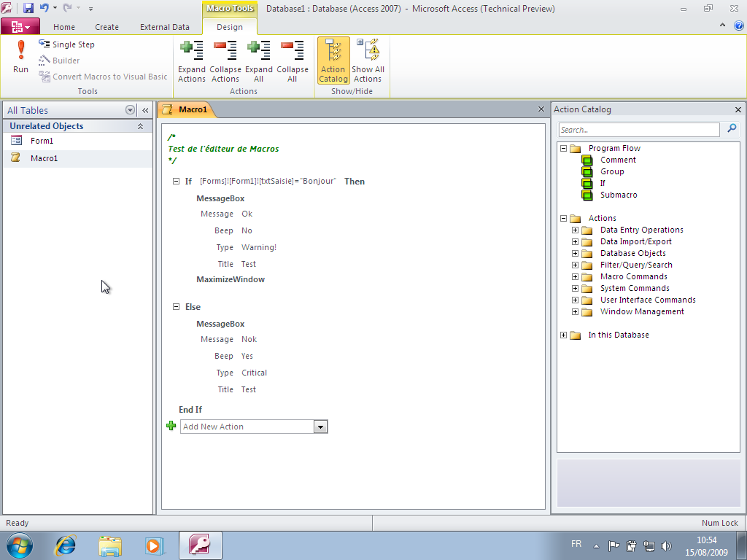747x560 pixels.
Task: Launch Internet Explorer from the taskbar
Action: click(66, 545)
